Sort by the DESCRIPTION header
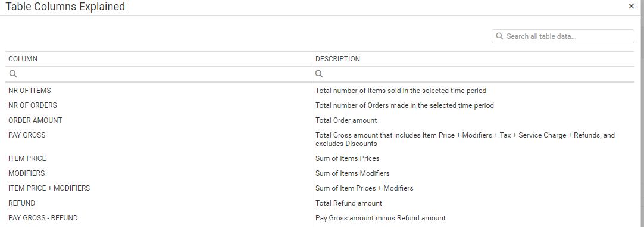644x227 pixels. pyautogui.click(x=337, y=59)
